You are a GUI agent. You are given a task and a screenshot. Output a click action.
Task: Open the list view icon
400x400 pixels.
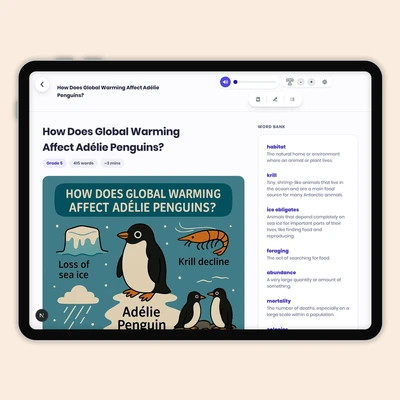pyautogui.click(x=292, y=99)
